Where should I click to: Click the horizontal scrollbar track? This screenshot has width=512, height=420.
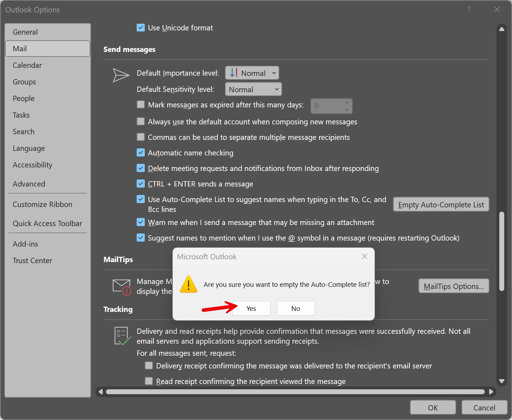[x=295, y=391]
